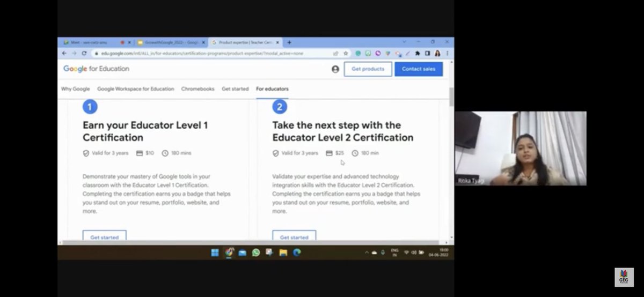Click the share icon in address bar

336,54
